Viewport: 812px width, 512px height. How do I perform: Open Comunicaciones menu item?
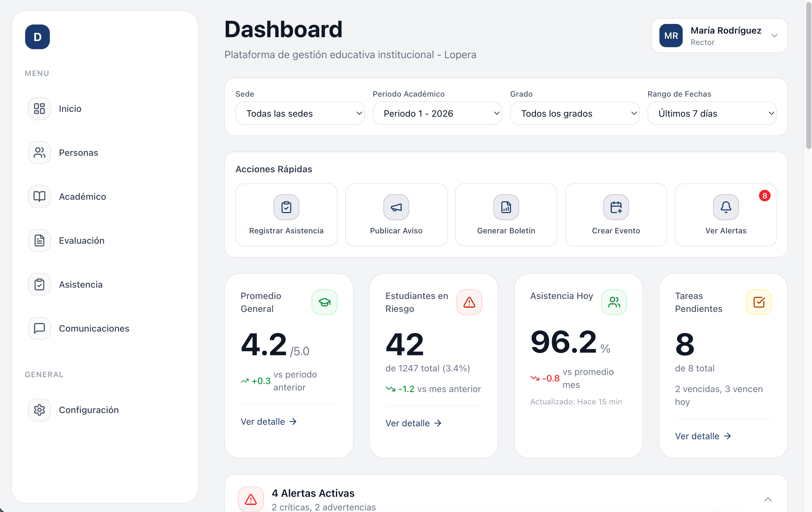click(94, 328)
